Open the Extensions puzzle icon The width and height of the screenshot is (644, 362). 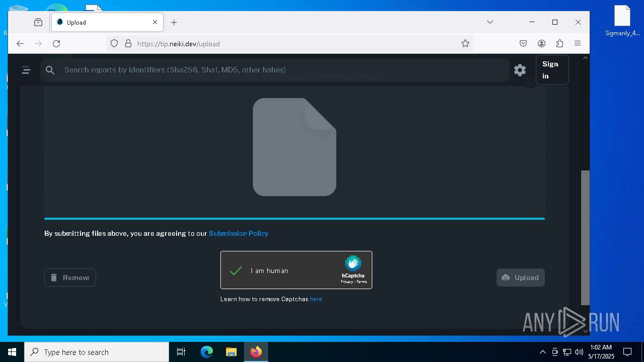click(559, 44)
